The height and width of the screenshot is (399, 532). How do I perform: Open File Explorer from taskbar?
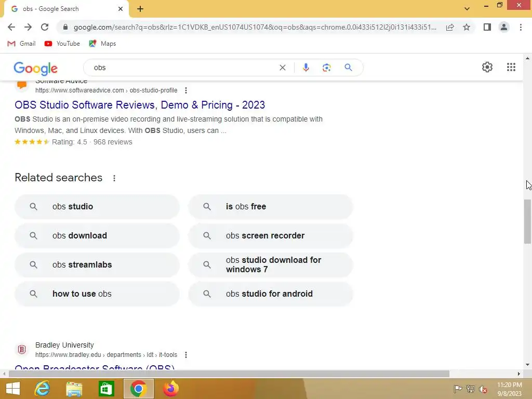pos(74,389)
